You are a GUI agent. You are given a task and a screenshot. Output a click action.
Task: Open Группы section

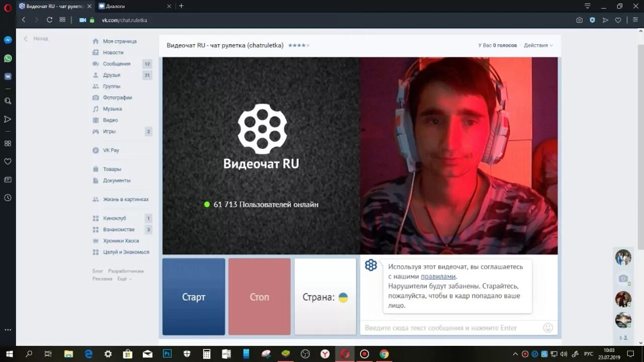[111, 86]
